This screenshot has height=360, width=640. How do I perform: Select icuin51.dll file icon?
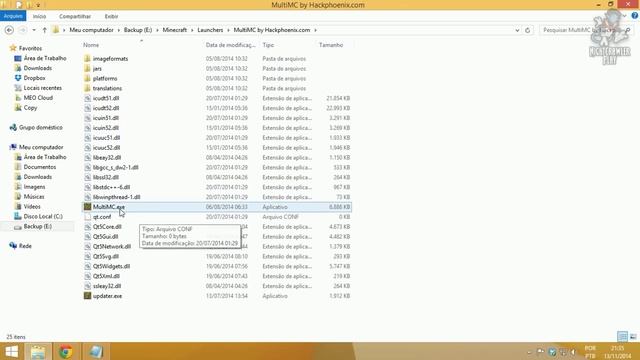87,118
